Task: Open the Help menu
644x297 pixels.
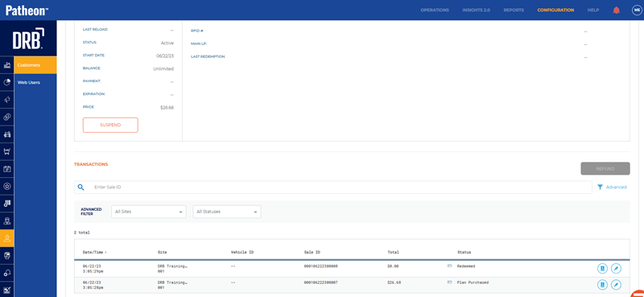Action: point(593,10)
